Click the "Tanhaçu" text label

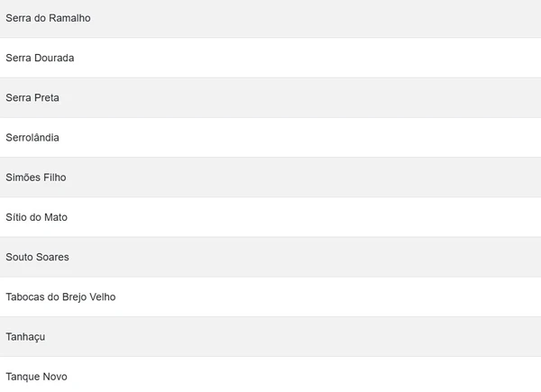25,336
